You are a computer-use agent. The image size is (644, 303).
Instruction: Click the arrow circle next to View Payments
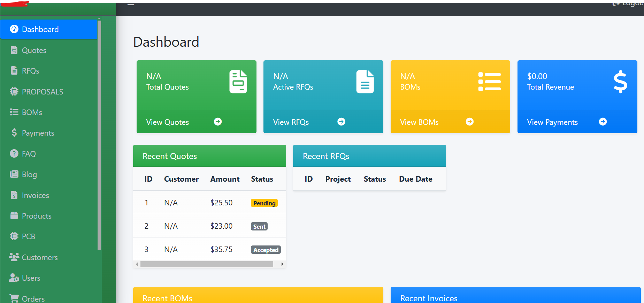click(603, 121)
